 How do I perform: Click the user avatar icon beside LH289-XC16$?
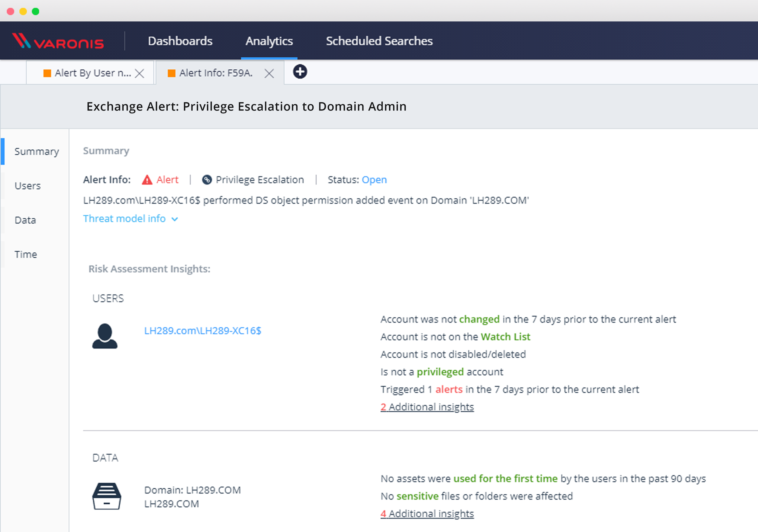tap(105, 335)
